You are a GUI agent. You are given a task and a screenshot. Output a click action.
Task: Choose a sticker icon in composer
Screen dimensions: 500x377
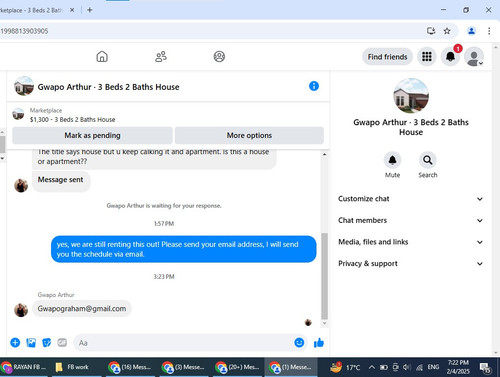point(47,343)
